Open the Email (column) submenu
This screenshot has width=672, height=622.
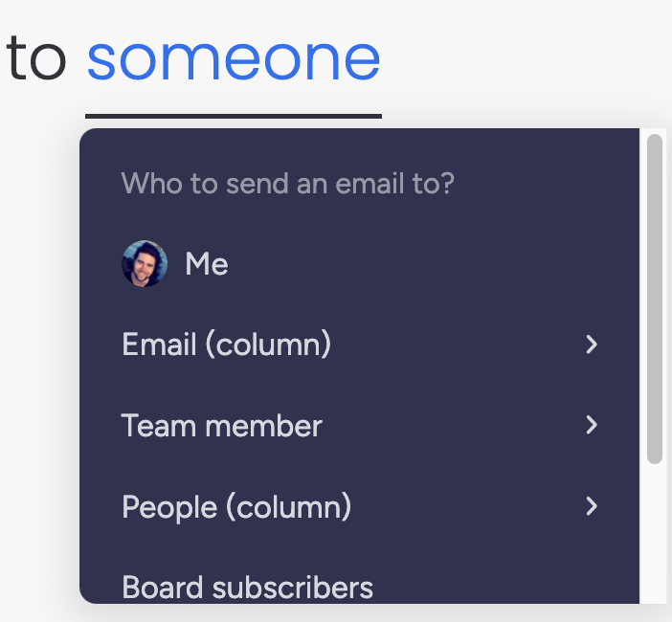pyautogui.click(x=359, y=344)
